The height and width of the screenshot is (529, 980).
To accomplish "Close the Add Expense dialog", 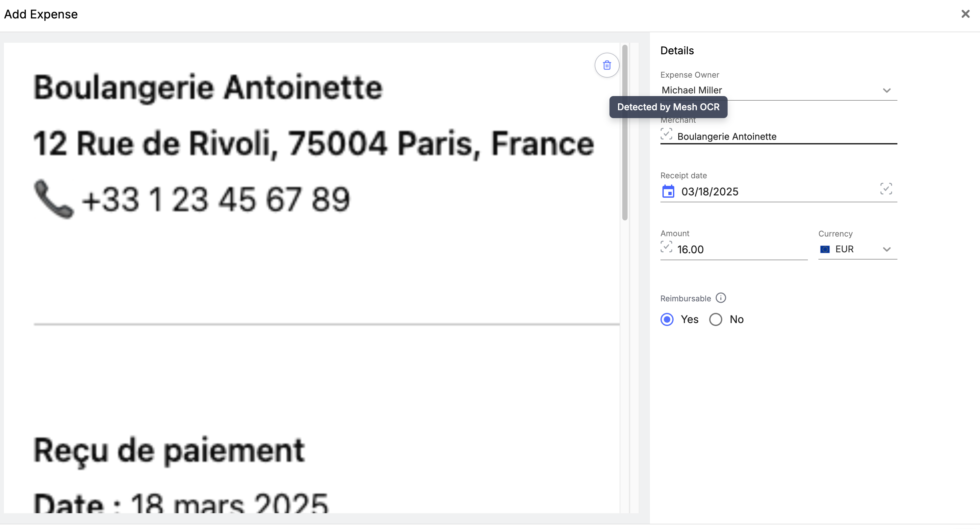I will coord(965,14).
